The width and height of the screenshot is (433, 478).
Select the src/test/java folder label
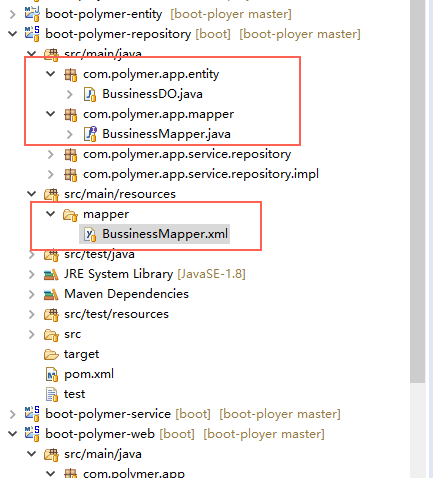click(99, 255)
